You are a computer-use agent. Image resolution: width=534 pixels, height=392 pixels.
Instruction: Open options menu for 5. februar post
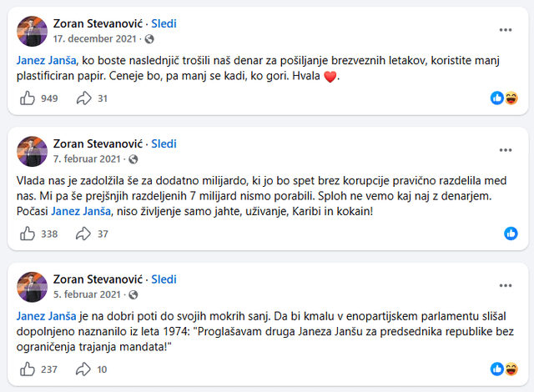pos(506,286)
